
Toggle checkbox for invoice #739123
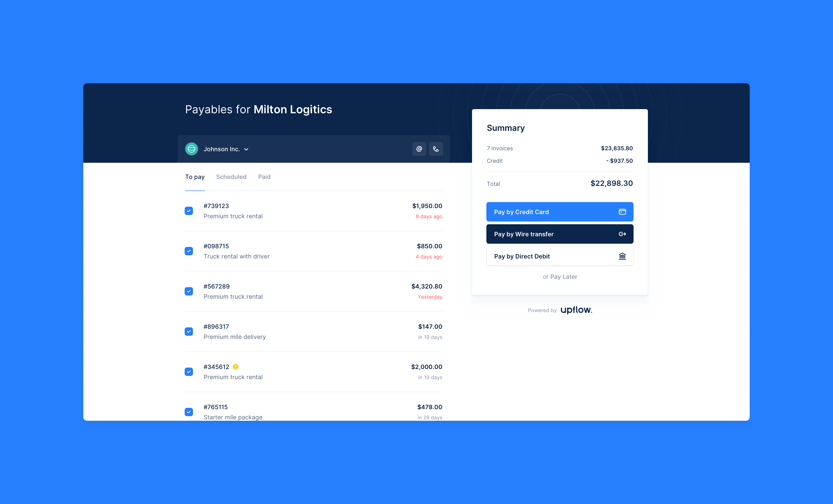pos(189,210)
